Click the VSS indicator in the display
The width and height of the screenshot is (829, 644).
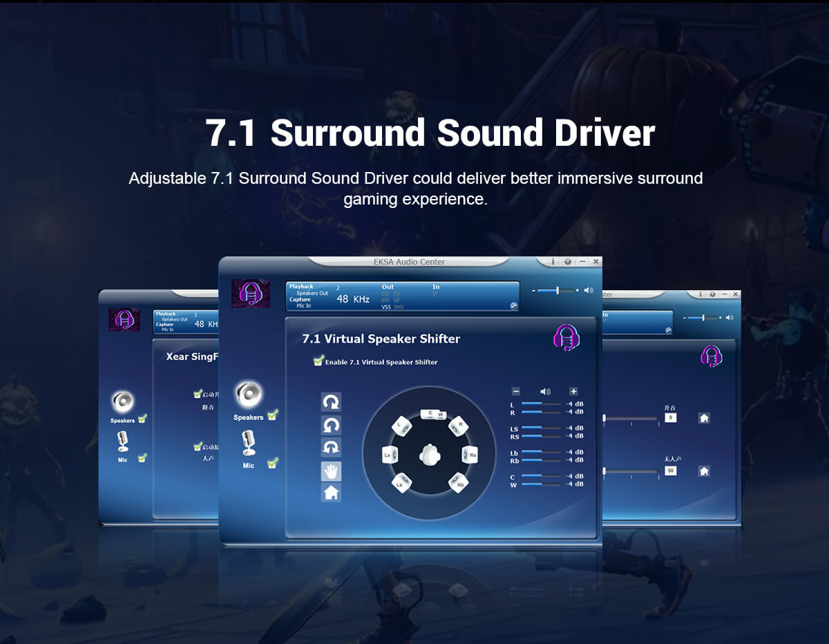point(386,306)
